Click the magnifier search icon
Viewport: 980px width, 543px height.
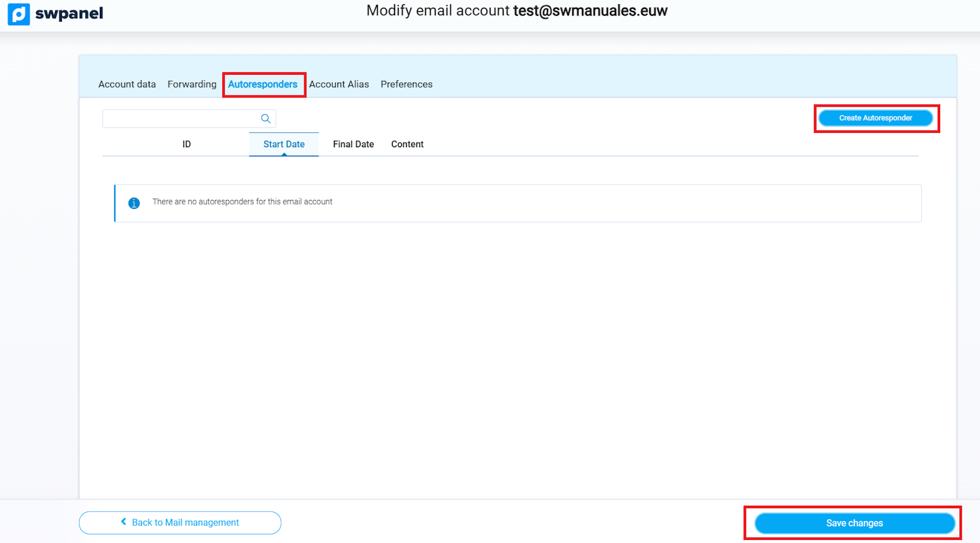(266, 118)
